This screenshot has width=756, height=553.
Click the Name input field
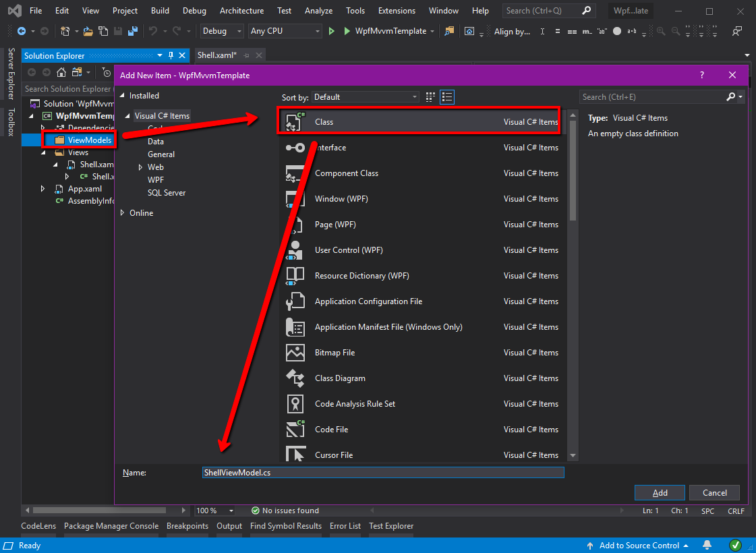pyautogui.click(x=383, y=473)
